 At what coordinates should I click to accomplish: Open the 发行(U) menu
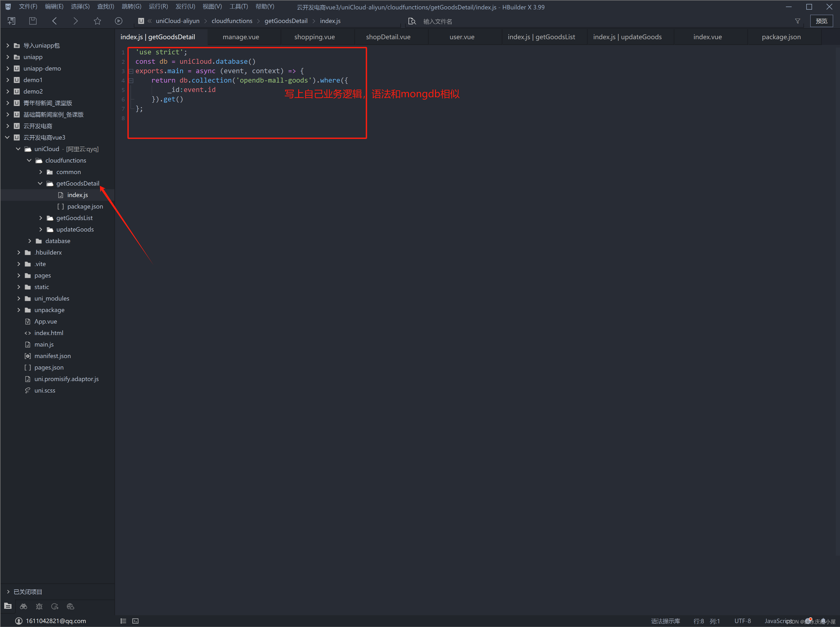point(185,7)
